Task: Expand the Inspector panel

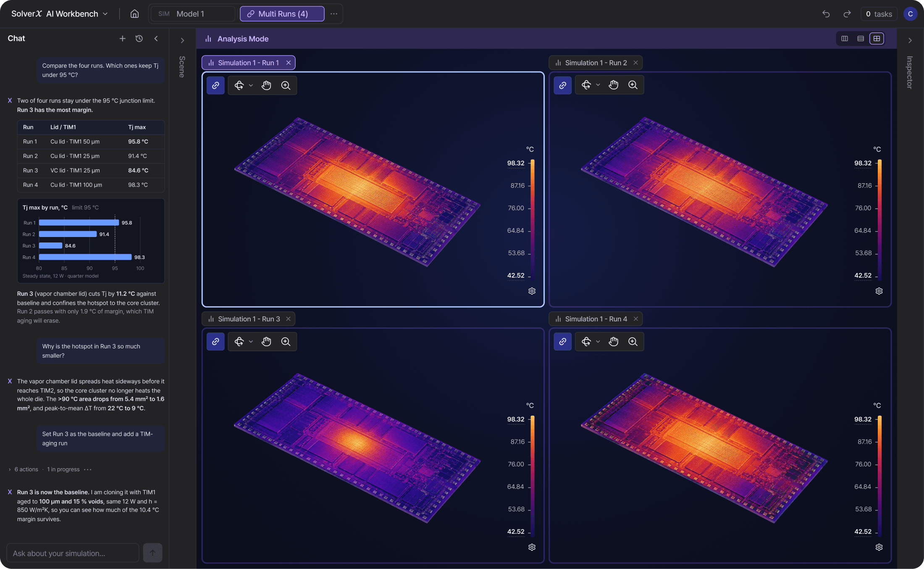Action: (910, 41)
